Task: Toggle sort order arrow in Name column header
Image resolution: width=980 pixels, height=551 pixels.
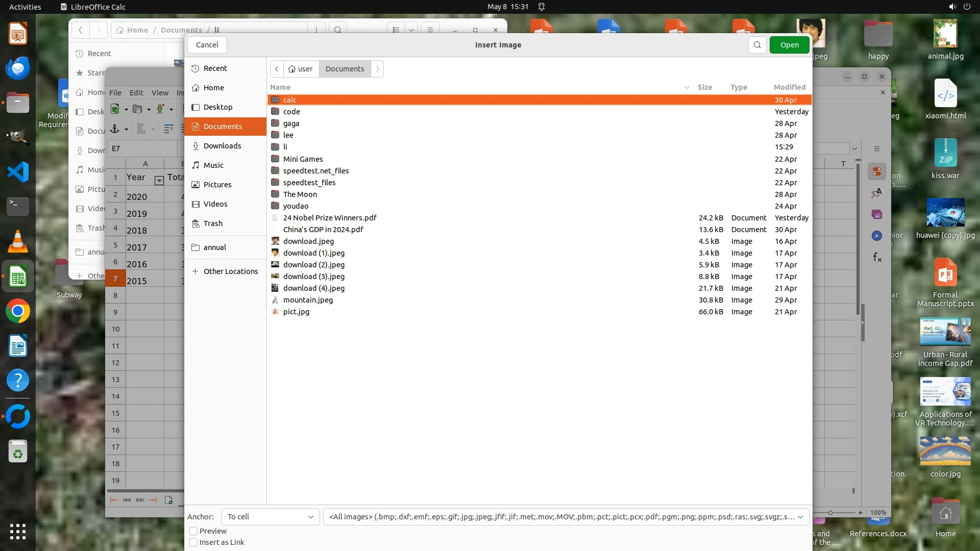Action: coord(687,87)
